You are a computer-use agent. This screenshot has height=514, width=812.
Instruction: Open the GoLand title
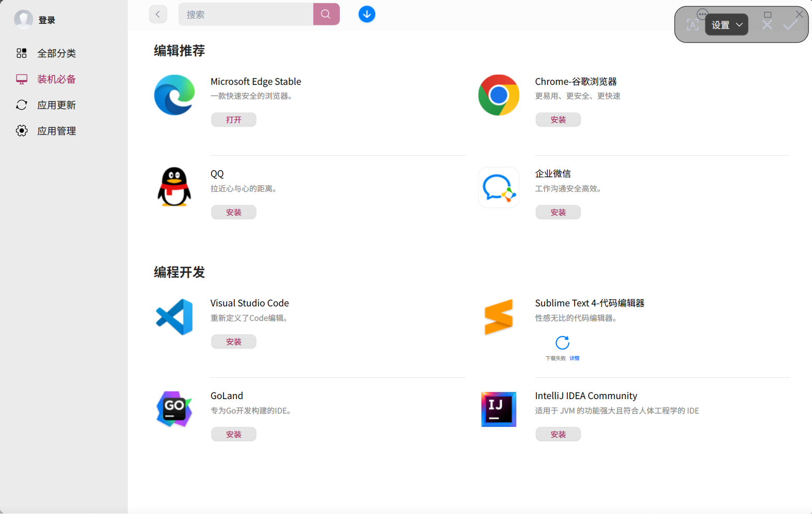(x=227, y=396)
